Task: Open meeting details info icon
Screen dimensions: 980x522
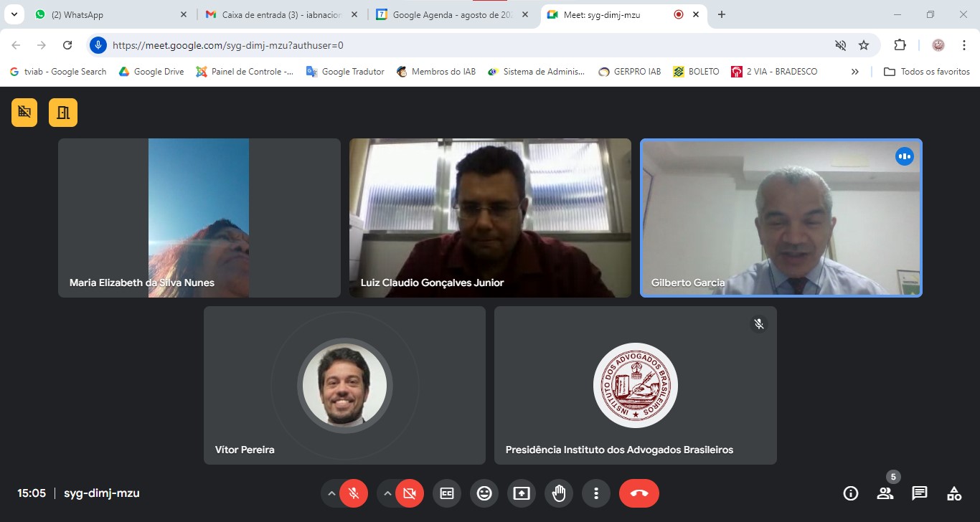Action: click(851, 493)
